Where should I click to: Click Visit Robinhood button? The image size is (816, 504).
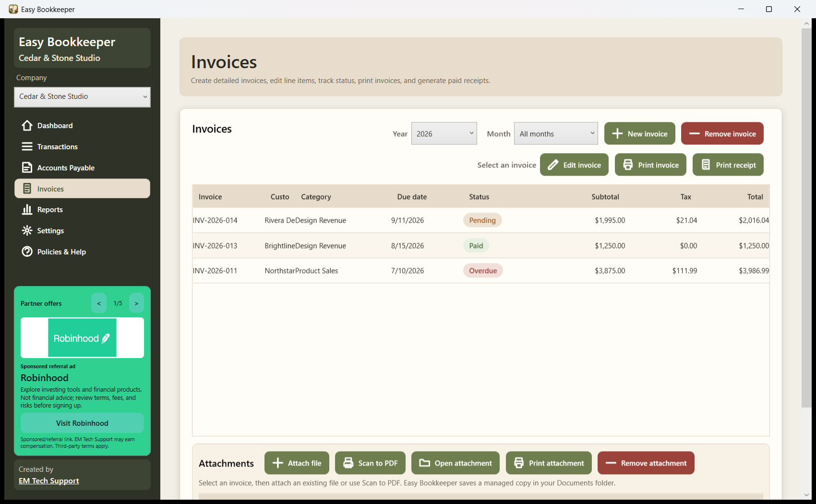tap(82, 423)
